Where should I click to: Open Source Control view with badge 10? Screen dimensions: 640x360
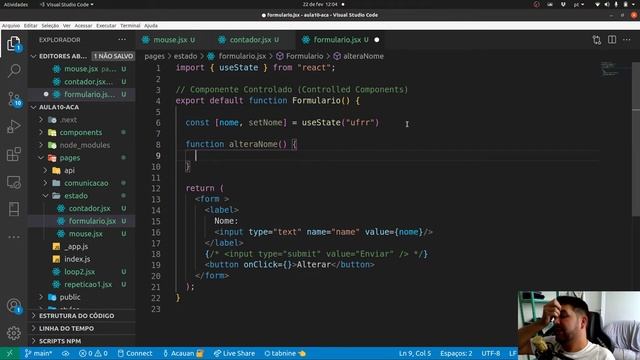coord(13,99)
